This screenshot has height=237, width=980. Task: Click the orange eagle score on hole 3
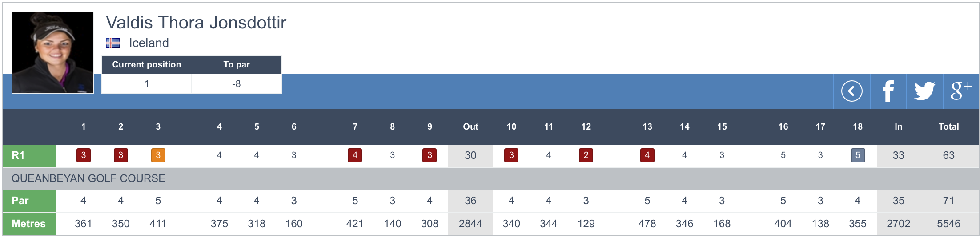point(158,155)
